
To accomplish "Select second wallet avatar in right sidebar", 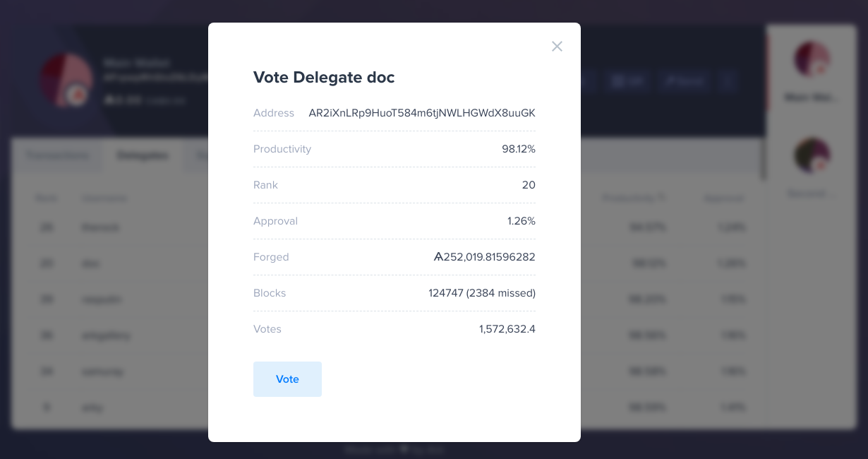I will pyautogui.click(x=812, y=155).
